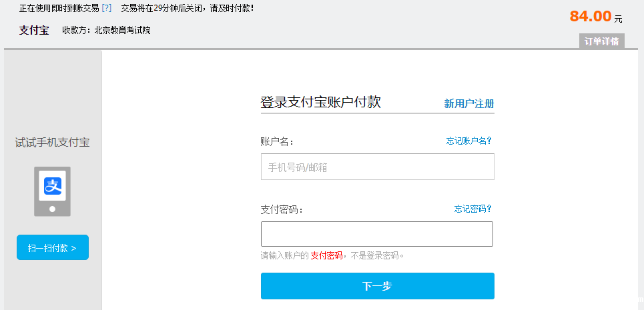Click the 支付宝 logo text in header
Screen dimensions: 644x310
[34, 30]
